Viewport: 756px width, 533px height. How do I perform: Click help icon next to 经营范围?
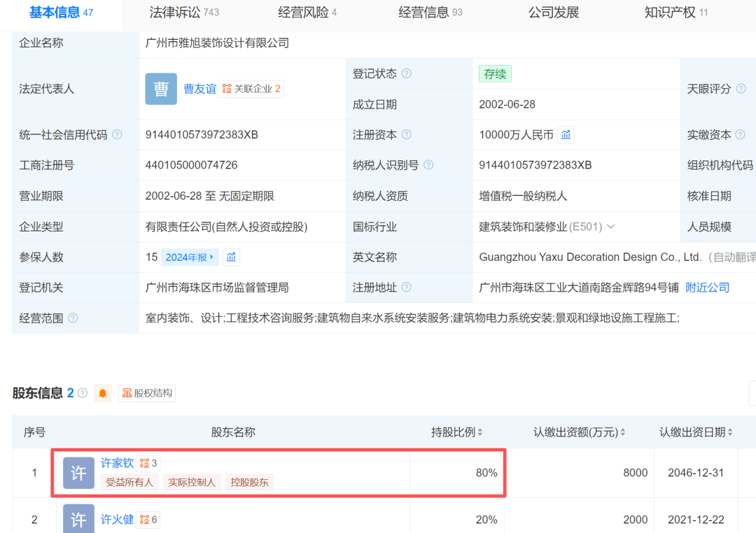(x=73, y=318)
